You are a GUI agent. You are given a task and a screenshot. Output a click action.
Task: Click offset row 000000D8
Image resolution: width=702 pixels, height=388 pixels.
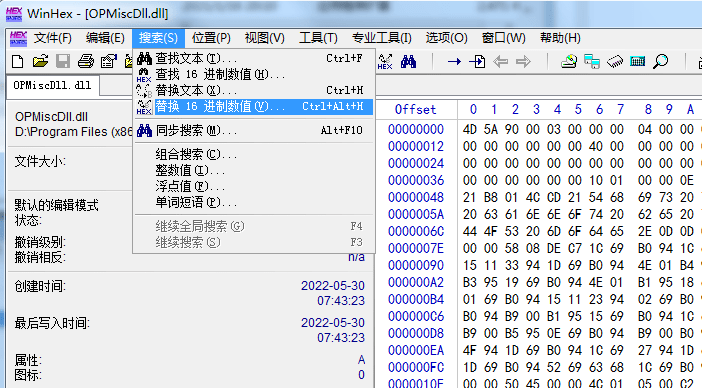tap(416, 333)
